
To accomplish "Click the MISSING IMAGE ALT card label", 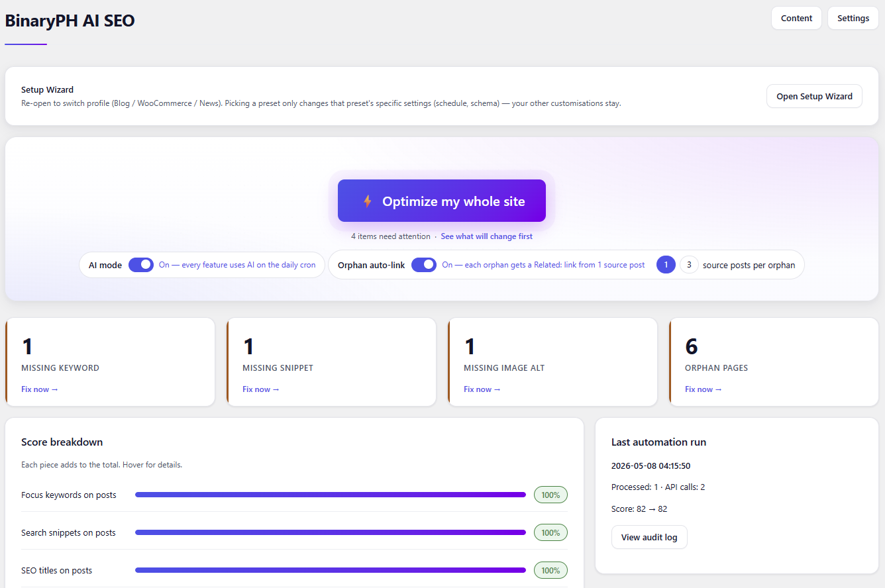I will [x=504, y=368].
